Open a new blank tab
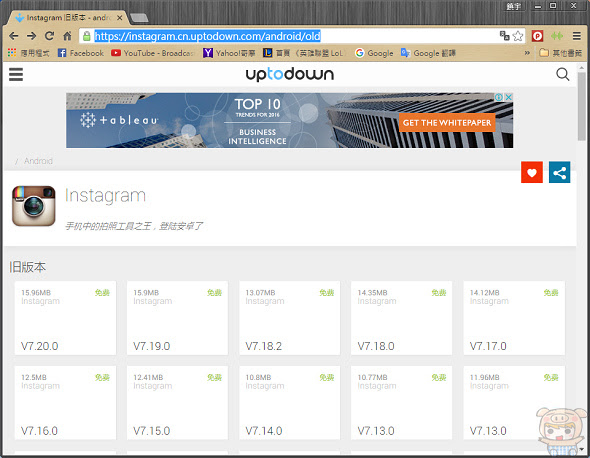590x458 pixels. pyautogui.click(x=139, y=18)
